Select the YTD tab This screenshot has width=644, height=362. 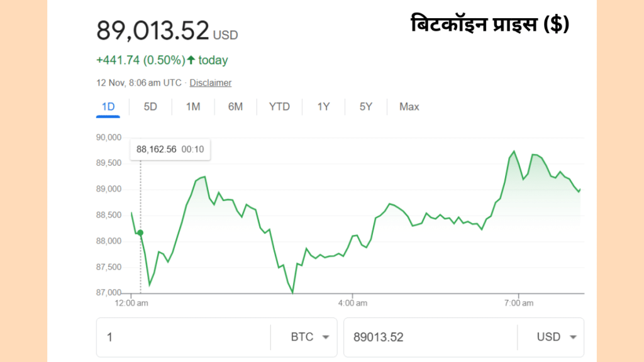coord(279,107)
